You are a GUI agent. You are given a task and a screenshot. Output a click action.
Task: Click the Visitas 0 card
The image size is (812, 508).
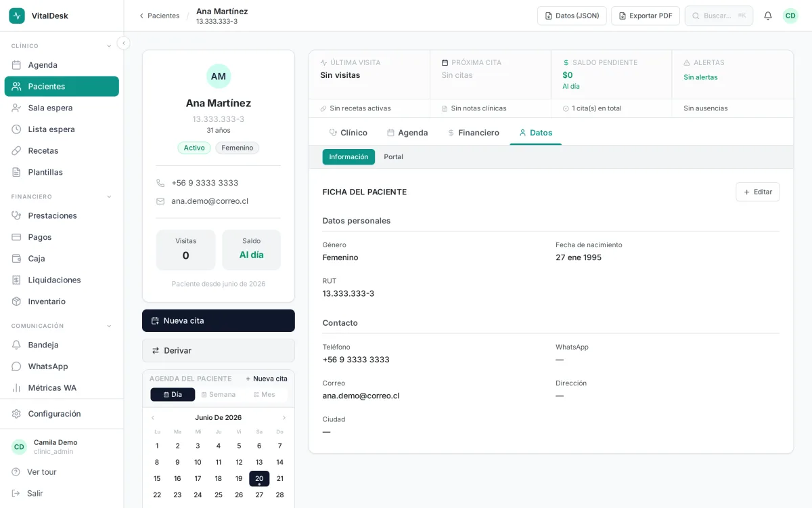(185, 250)
